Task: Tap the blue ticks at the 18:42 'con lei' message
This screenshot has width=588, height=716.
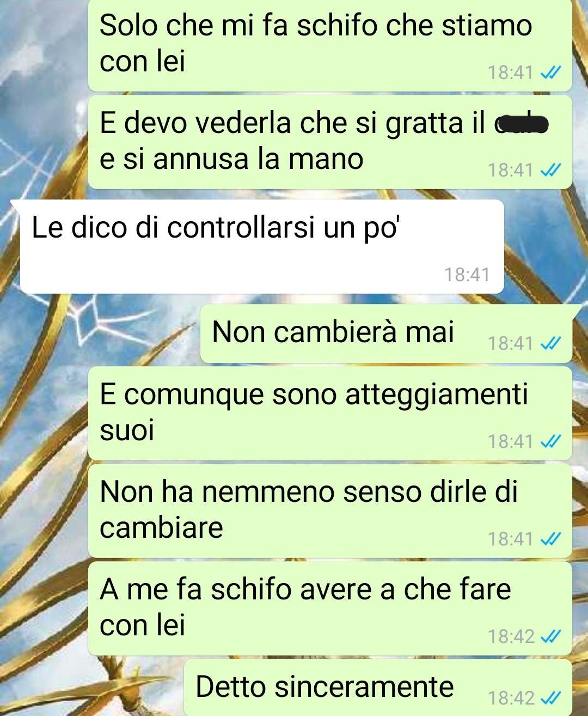Action: point(550,636)
